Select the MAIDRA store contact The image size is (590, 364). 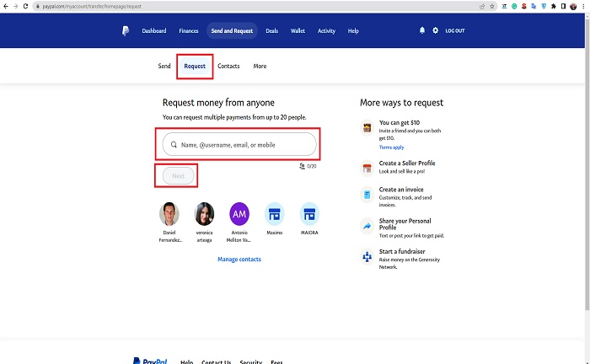[x=309, y=213]
